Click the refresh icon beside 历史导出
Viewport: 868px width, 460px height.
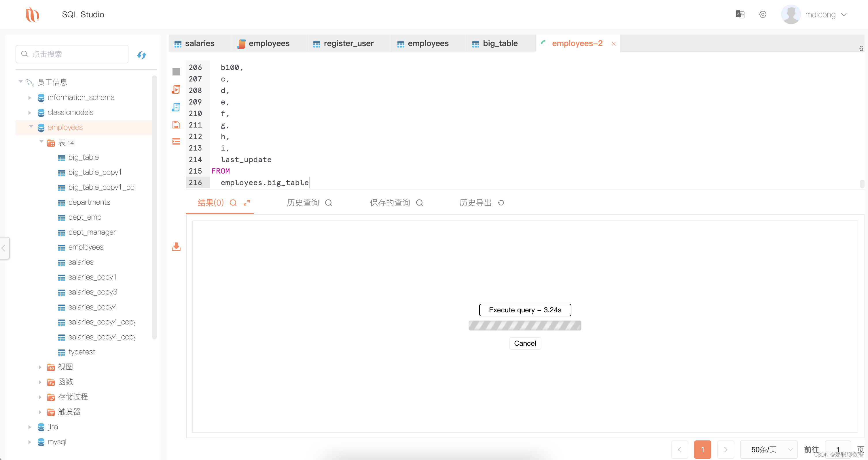point(501,203)
